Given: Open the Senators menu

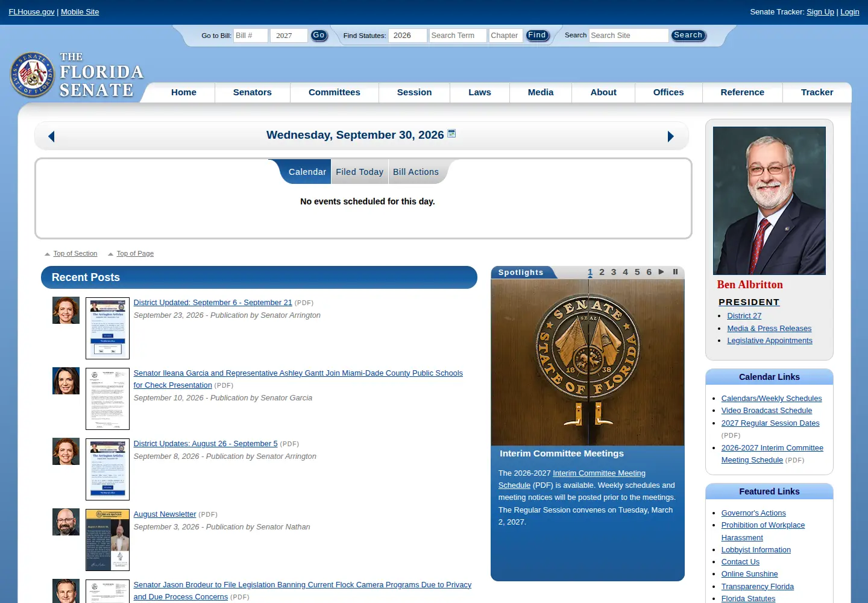Looking at the screenshot, I should [253, 92].
